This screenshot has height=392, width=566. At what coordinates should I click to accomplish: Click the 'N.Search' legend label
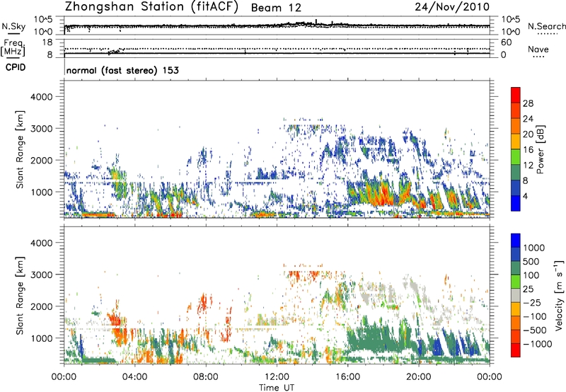click(547, 26)
